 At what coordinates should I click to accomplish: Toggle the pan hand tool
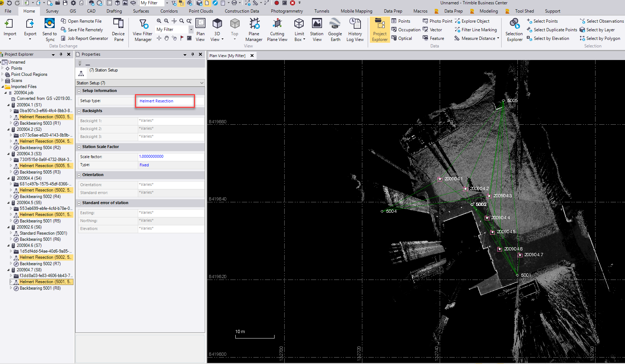pos(166,38)
